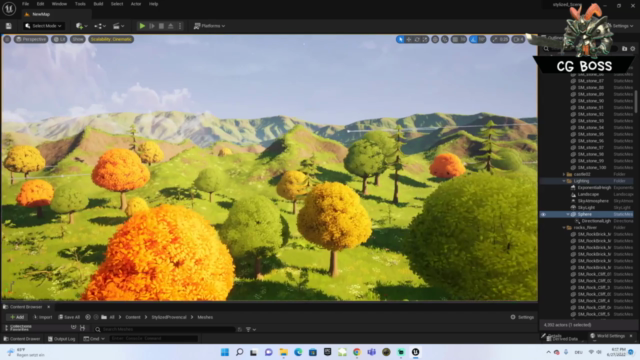Image resolution: width=640 pixels, height=360 pixels.
Task: Open the Perspective view dropdown
Action: (31, 39)
